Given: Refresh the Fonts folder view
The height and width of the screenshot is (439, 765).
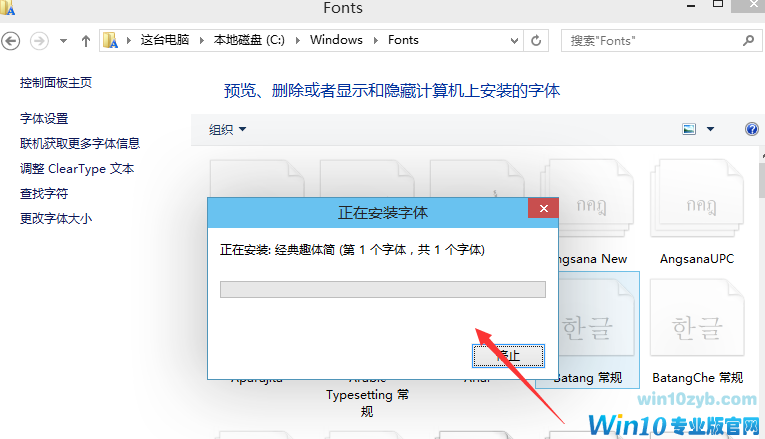Looking at the screenshot, I should click(x=537, y=41).
